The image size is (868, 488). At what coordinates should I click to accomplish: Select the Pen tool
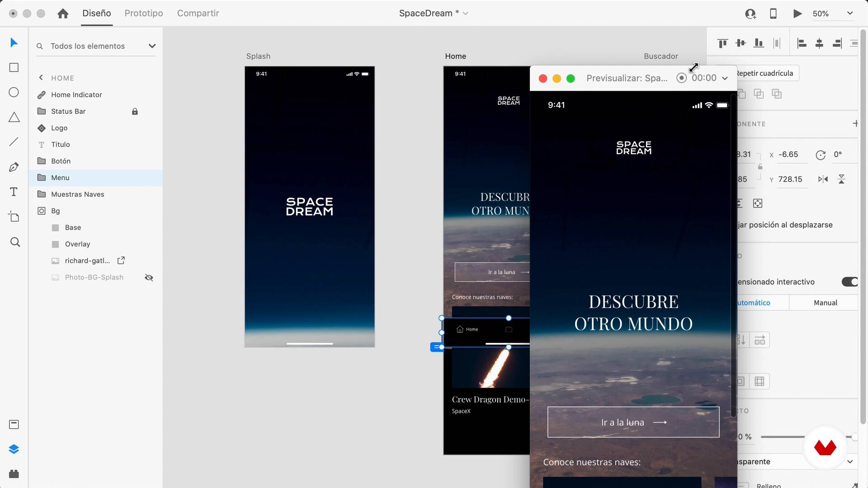pos(14,167)
